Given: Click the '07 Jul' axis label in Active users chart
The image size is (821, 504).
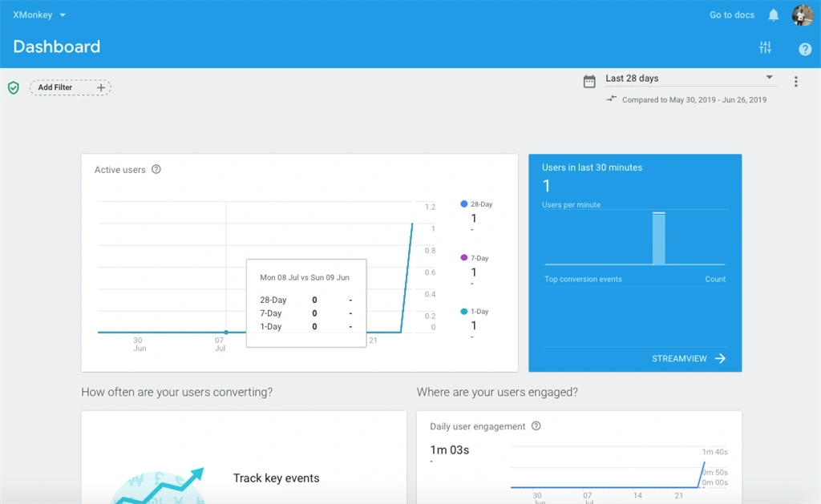Looking at the screenshot, I should click(220, 344).
